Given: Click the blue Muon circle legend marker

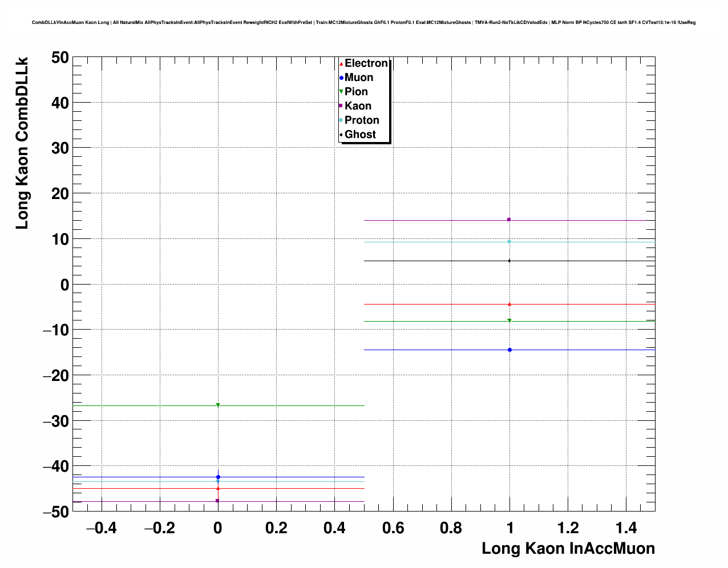Looking at the screenshot, I should pyautogui.click(x=341, y=78).
